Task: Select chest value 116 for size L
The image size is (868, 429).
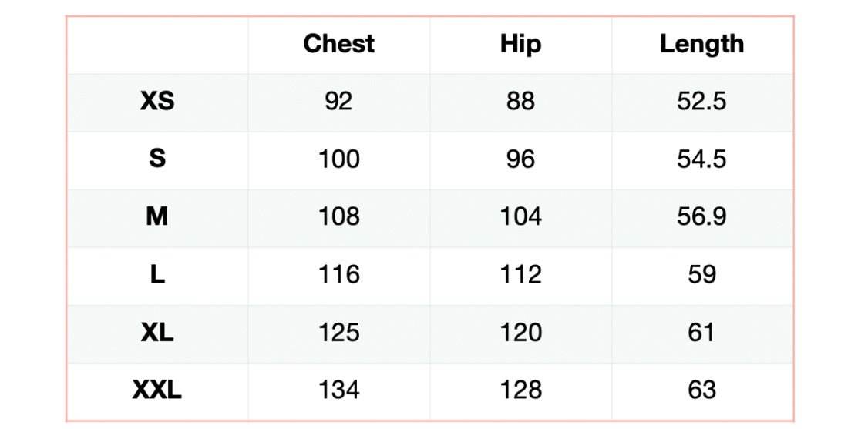Action: tap(338, 275)
